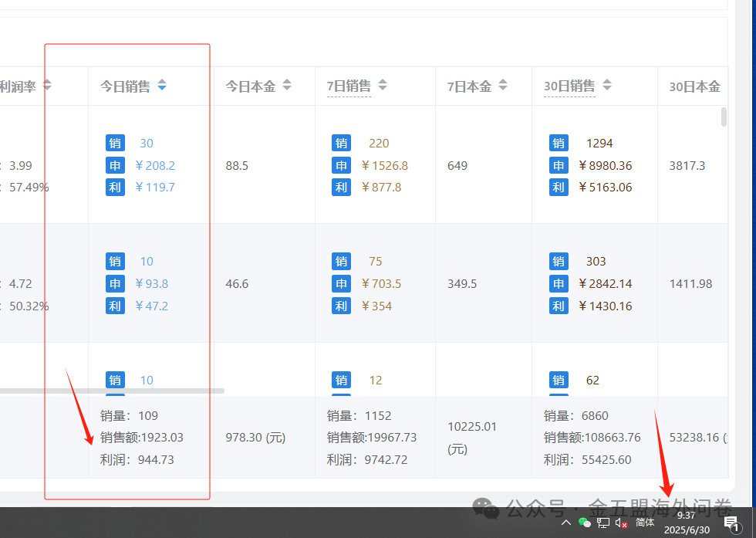Click the 利 badge beside ¥1430.16
This screenshot has height=538, width=756.
click(559, 306)
